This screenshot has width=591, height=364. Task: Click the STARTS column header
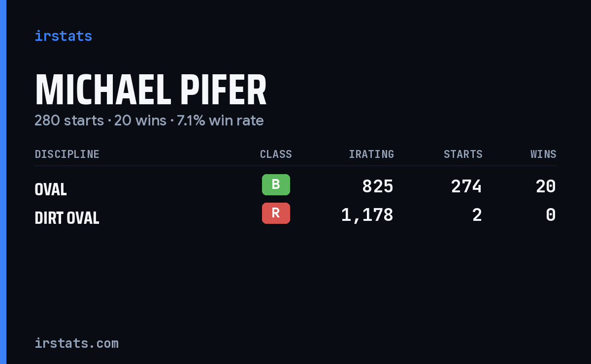pyautogui.click(x=463, y=154)
